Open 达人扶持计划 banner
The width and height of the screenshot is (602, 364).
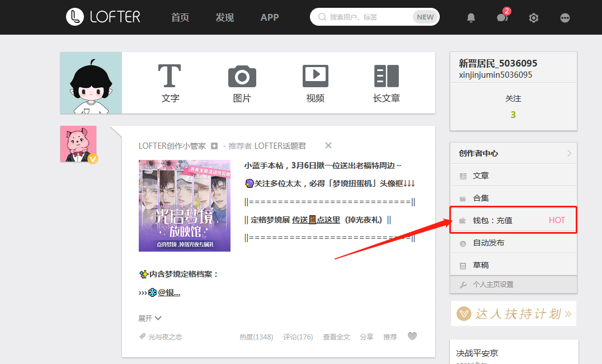pyautogui.click(x=513, y=313)
